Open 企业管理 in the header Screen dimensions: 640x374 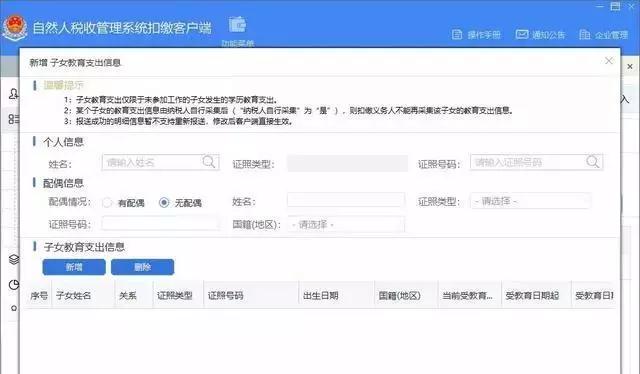click(x=604, y=35)
